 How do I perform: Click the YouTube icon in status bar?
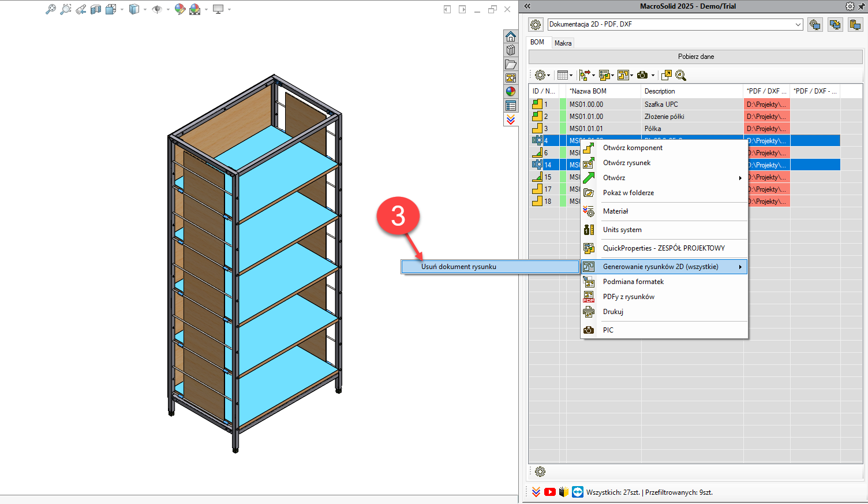tap(550, 492)
